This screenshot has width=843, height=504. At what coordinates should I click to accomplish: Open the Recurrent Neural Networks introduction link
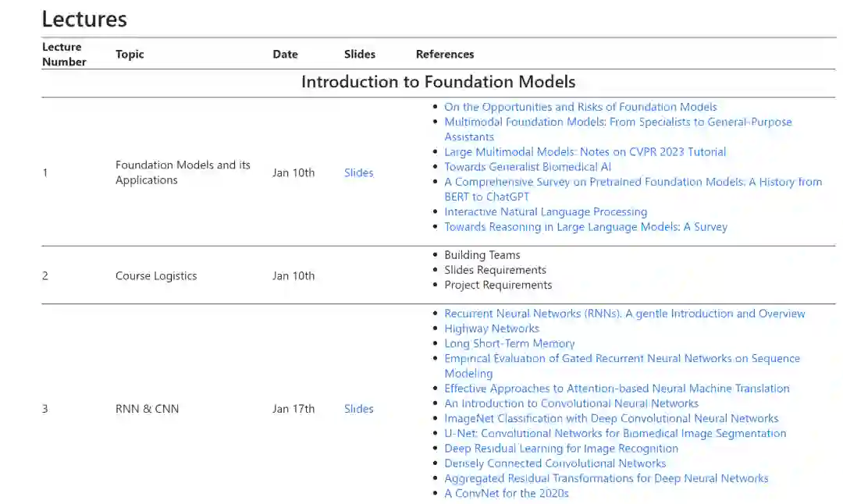coord(624,314)
